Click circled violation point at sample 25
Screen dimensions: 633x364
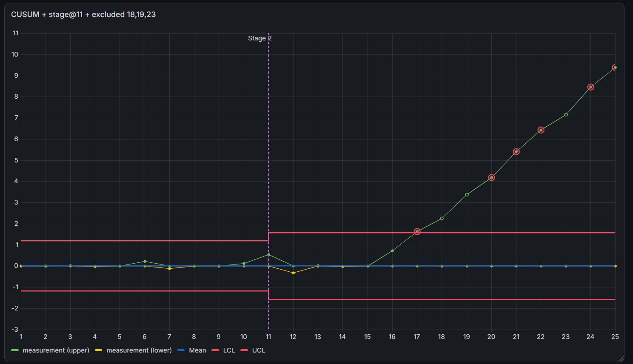(615, 68)
